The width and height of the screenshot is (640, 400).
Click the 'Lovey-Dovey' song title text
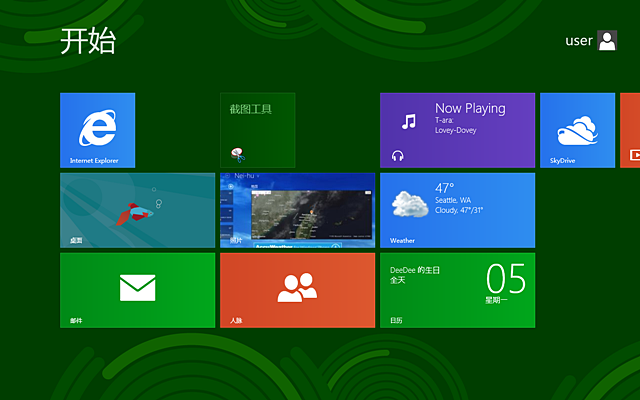[456, 130]
